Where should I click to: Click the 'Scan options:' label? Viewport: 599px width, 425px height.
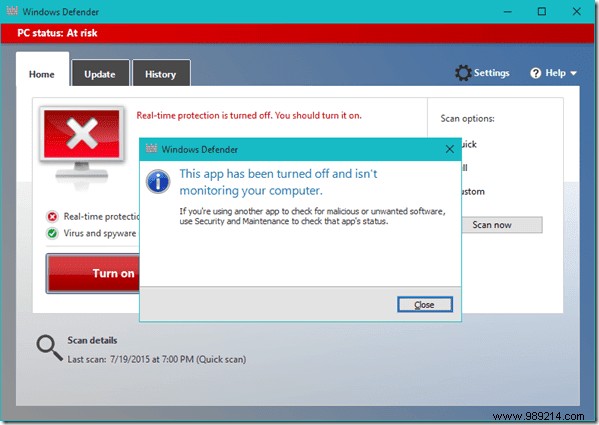point(468,119)
